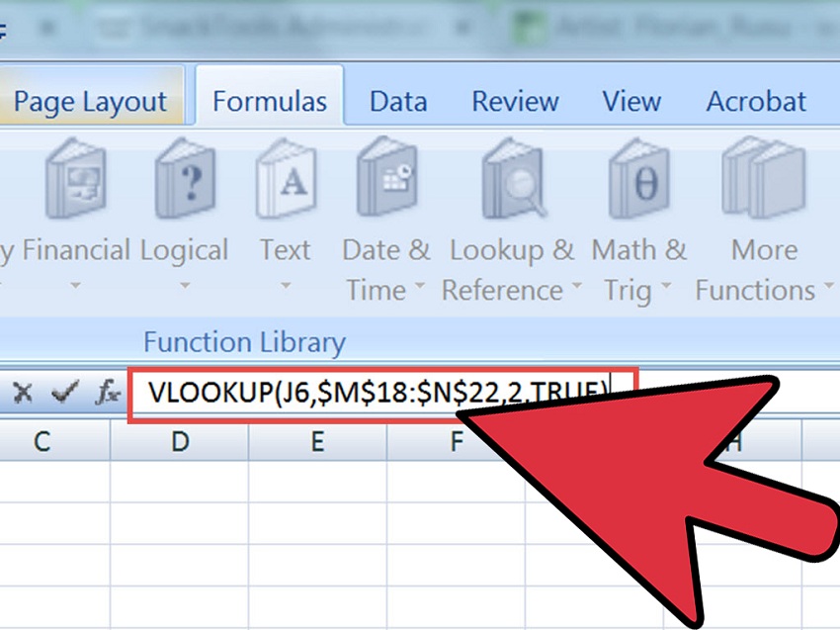Viewport: 840px width, 630px height.
Task: Switch to the Data tab
Action: 398,101
